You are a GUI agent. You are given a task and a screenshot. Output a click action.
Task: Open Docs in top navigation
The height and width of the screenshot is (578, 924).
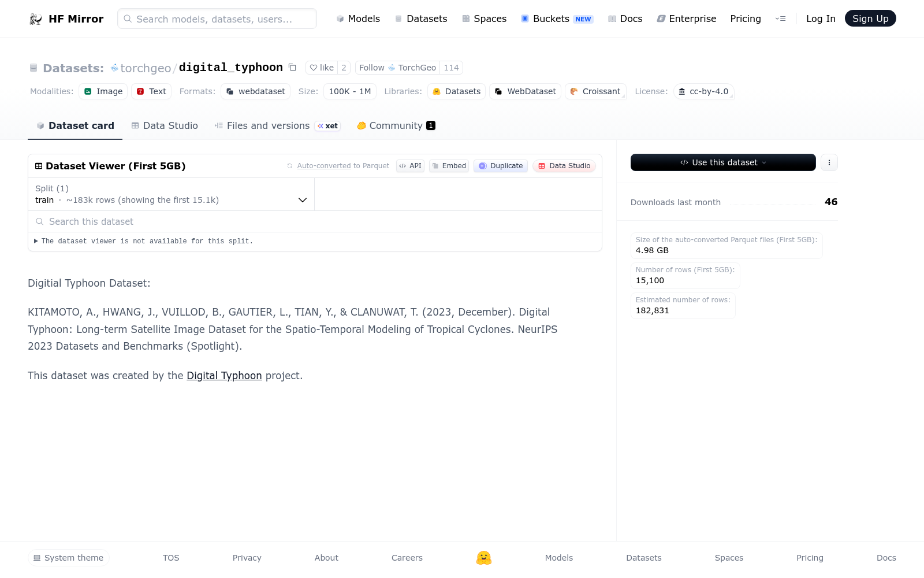tap(625, 19)
